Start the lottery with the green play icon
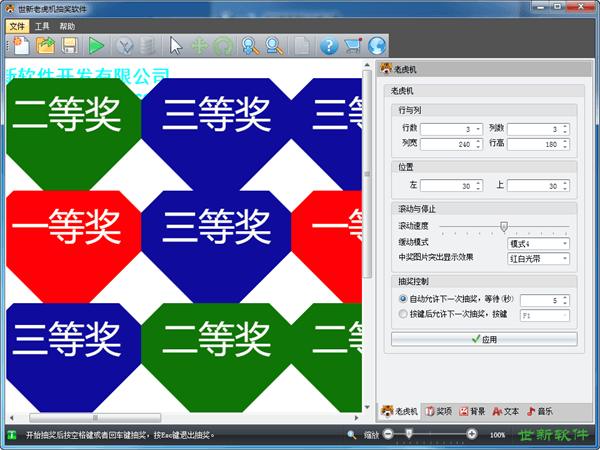600x450 pixels. point(96,45)
